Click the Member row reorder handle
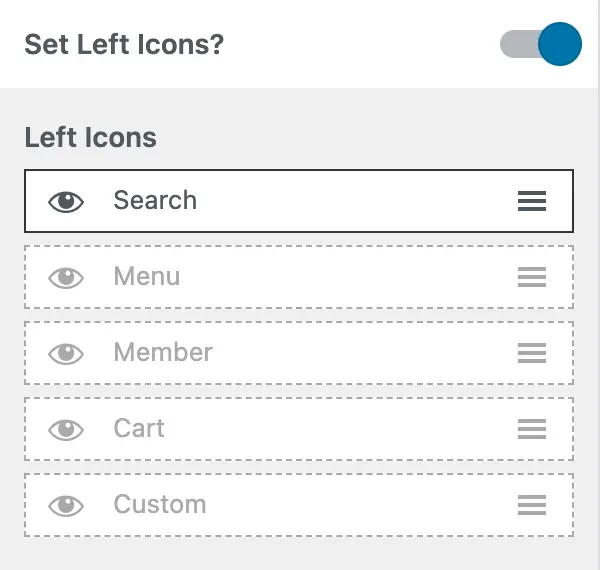600x570 pixels. [x=532, y=353]
